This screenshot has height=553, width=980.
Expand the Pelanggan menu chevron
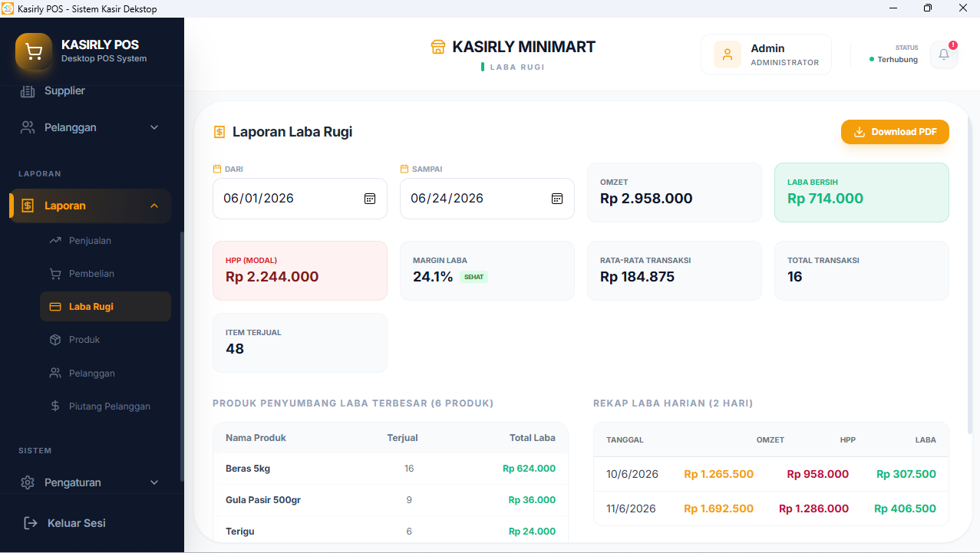tap(154, 127)
